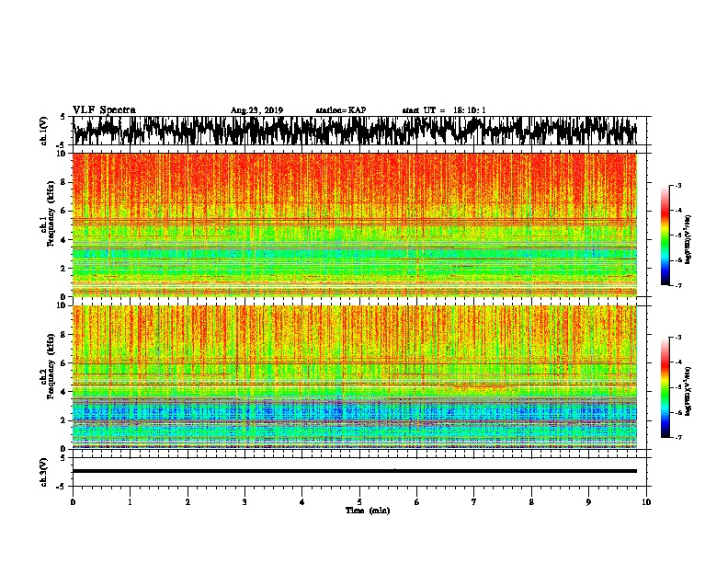
Task: Click the 6 kHz tick on ch.1 frequency axis
Action: pyautogui.click(x=63, y=211)
